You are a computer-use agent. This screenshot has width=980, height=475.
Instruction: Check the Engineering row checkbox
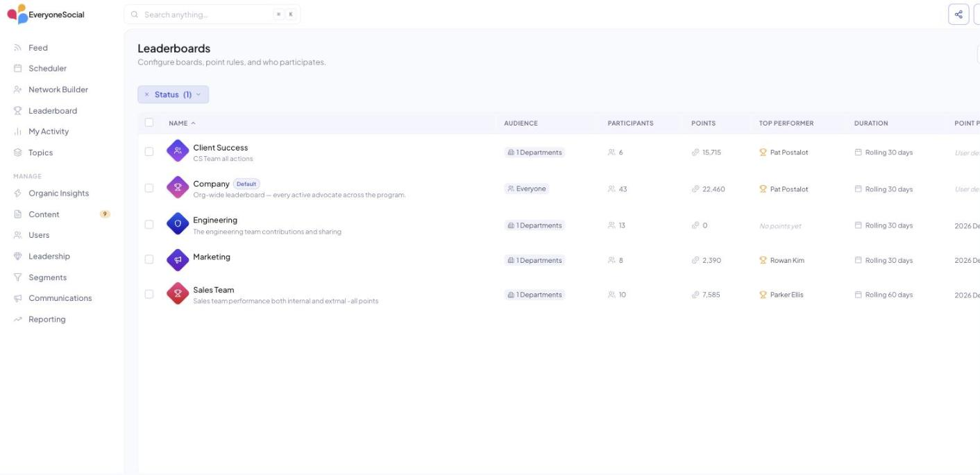point(149,225)
